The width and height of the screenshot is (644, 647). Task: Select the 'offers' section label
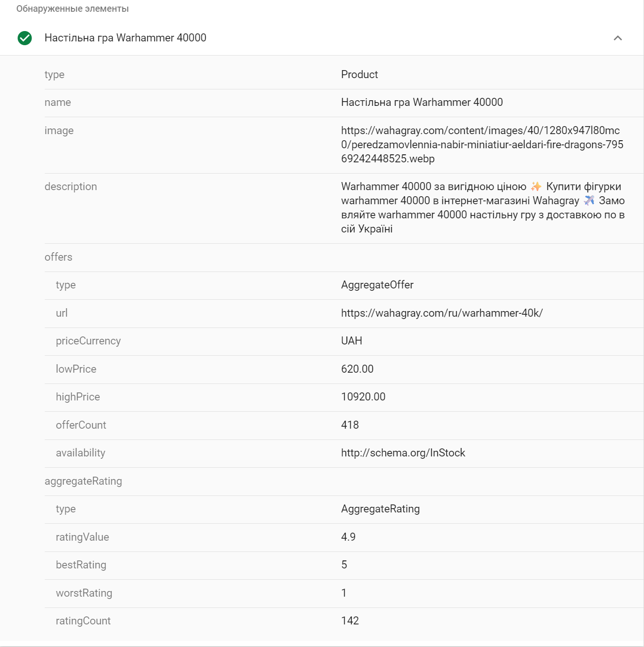click(x=58, y=257)
